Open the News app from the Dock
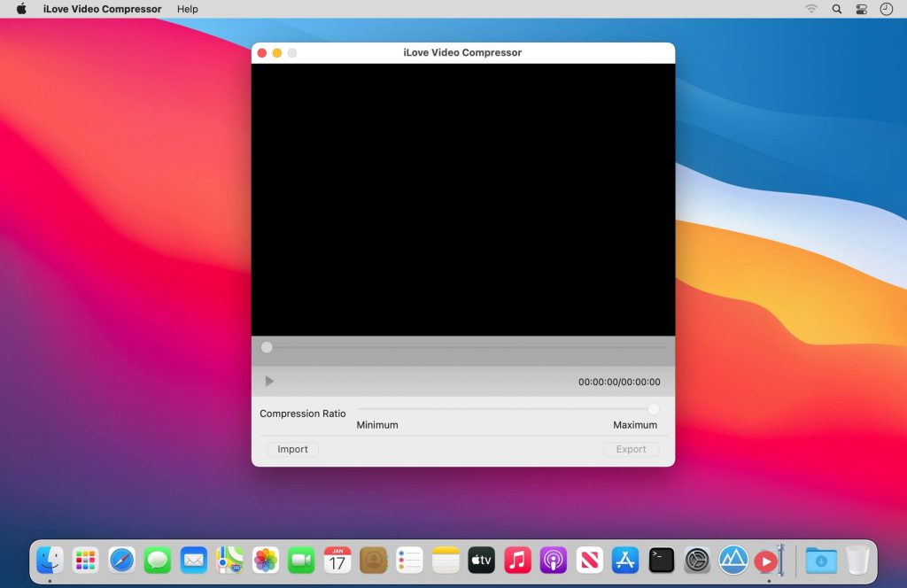Image resolution: width=907 pixels, height=588 pixels. point(589,560)
